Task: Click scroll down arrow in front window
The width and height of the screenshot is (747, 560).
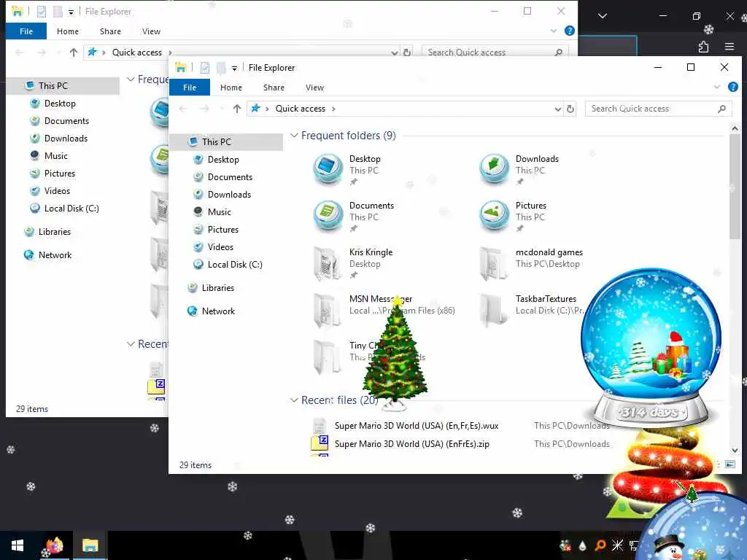Action: point(735,450)
